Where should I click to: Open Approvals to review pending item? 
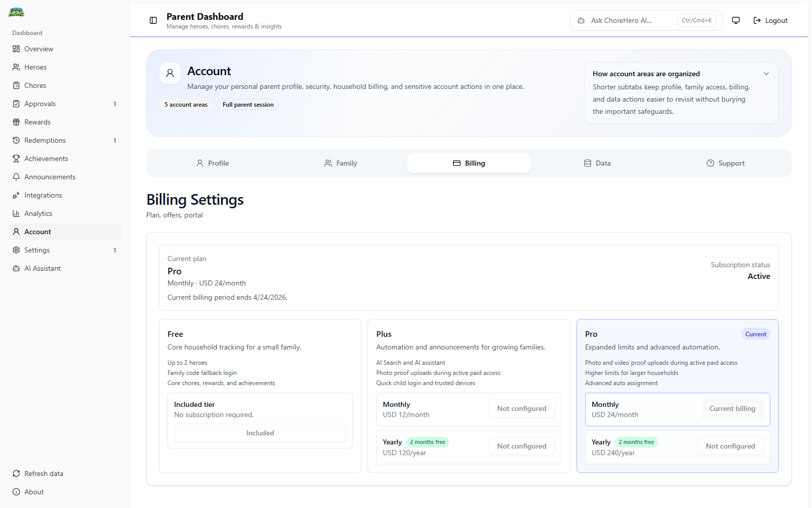coord(40,103)
